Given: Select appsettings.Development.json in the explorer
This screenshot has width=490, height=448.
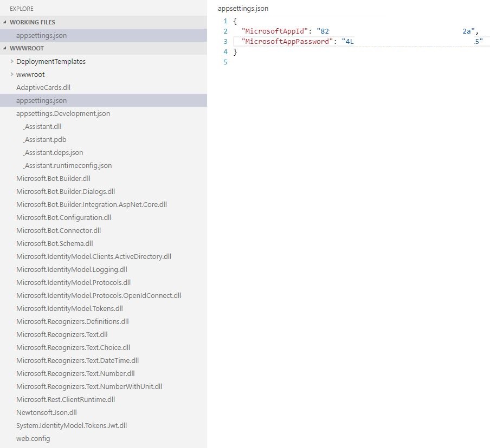Looking at the screenshot, I should click(x=63, y=113).
